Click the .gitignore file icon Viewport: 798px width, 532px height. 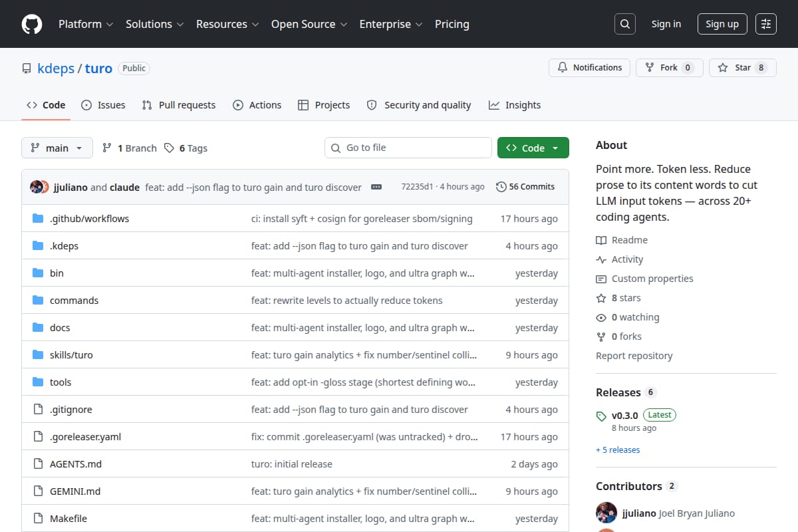tap(38, 409)
